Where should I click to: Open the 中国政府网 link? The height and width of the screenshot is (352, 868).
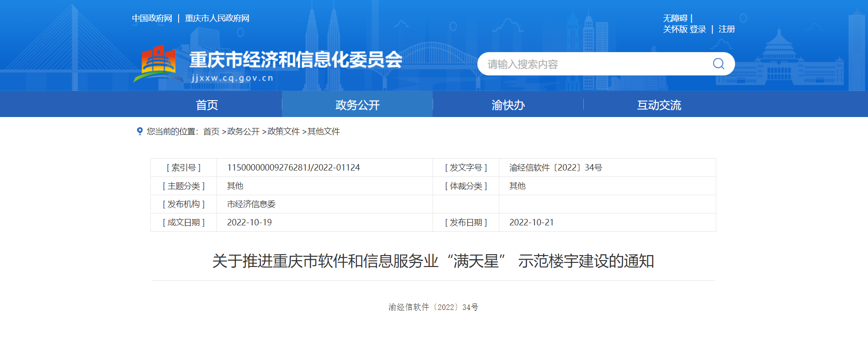click(152, 18)
